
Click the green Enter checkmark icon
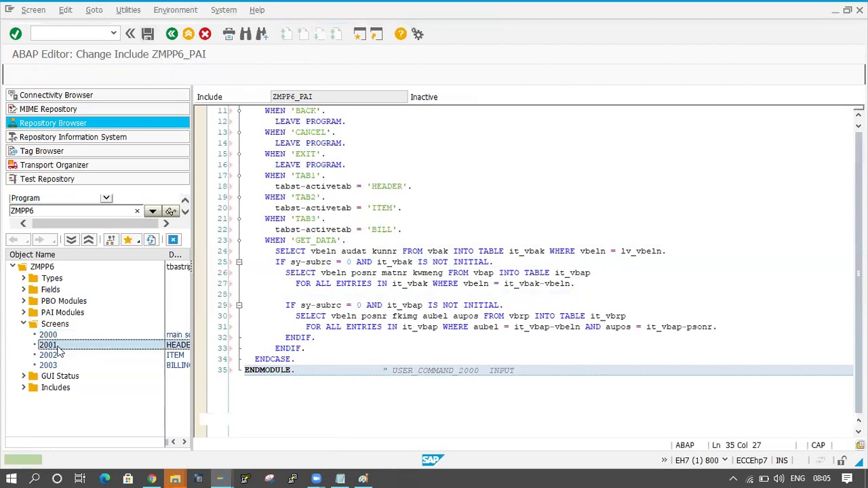pos(16,34)
